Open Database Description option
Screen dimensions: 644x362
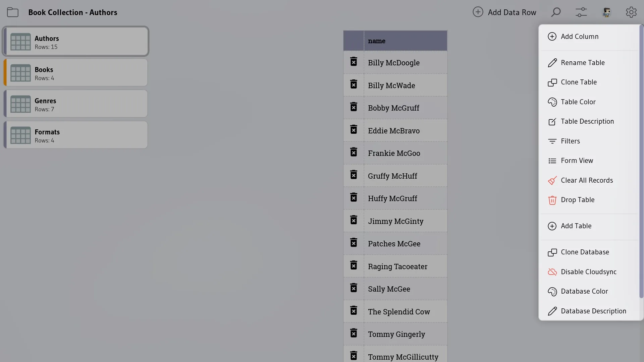point(589,311)
